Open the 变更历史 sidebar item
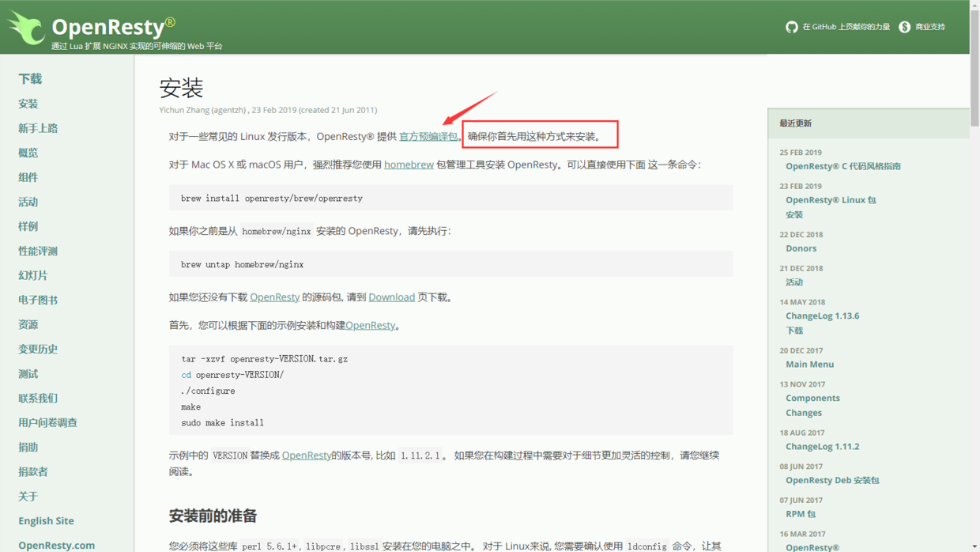Viewport: 980px width, 552px height. 38,349
